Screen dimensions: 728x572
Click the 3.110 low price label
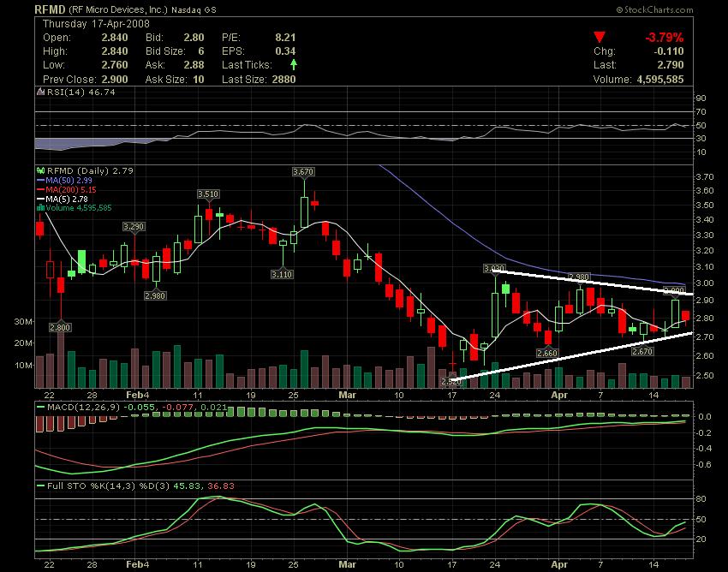pos(282,274)
